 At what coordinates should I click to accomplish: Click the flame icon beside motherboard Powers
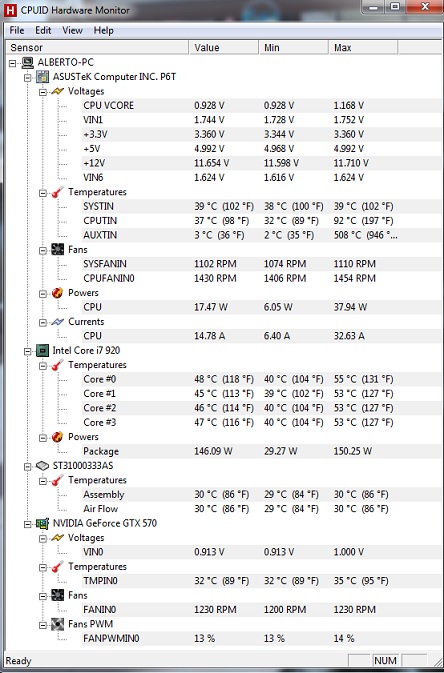[58, 293]
